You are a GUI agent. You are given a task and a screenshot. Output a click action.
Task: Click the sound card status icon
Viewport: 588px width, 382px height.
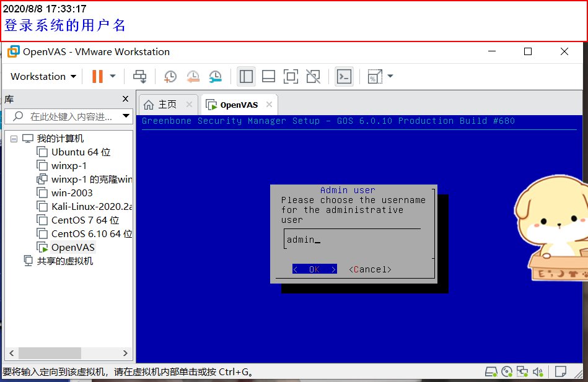pyautogui.click(x=538, y=371)
